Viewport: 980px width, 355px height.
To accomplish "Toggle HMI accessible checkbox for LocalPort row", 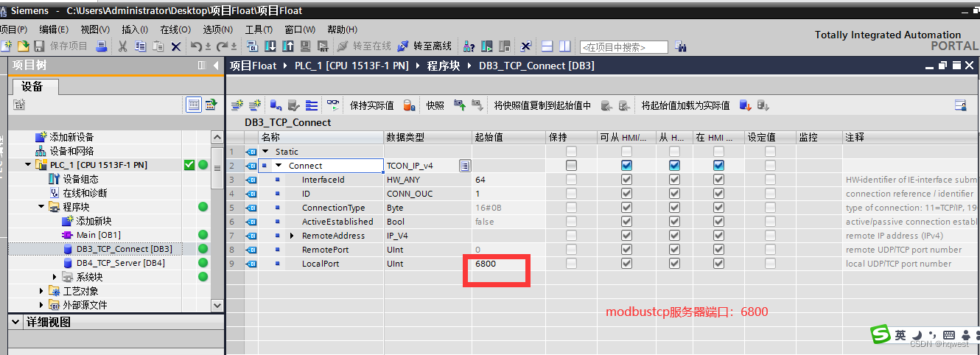I will click(x=626, y=264).
